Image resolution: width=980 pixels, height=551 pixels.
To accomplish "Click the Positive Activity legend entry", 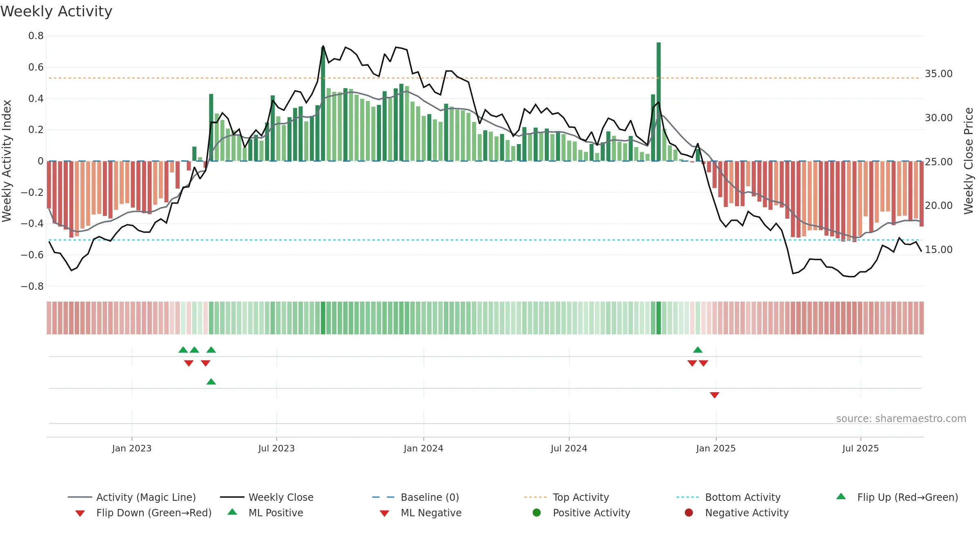I will click(x=581, y=513).
